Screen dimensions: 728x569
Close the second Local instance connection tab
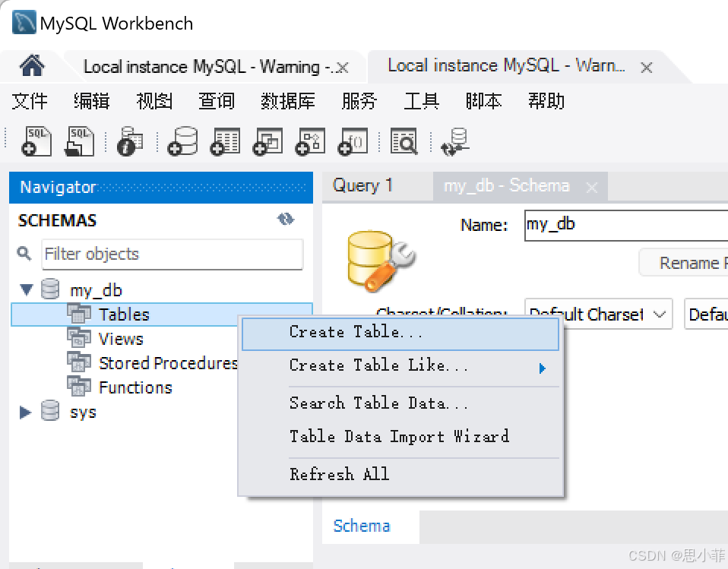tap(646, 68)
